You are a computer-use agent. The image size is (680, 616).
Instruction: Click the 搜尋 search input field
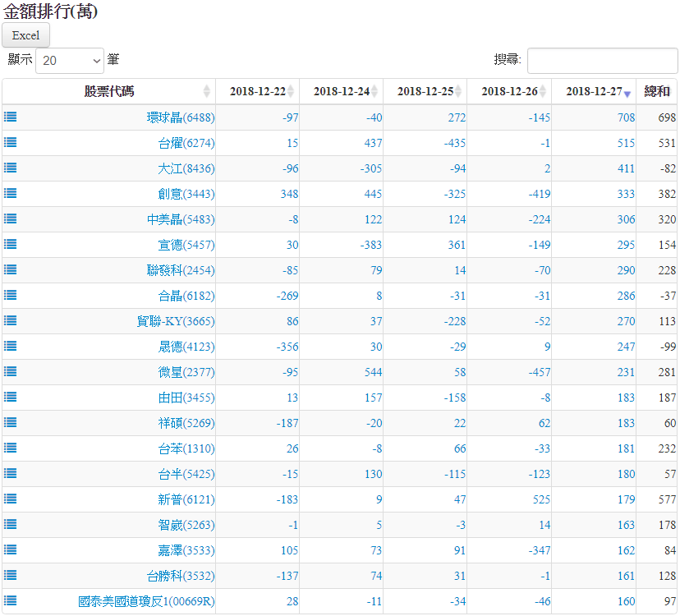tap(602, 60)
